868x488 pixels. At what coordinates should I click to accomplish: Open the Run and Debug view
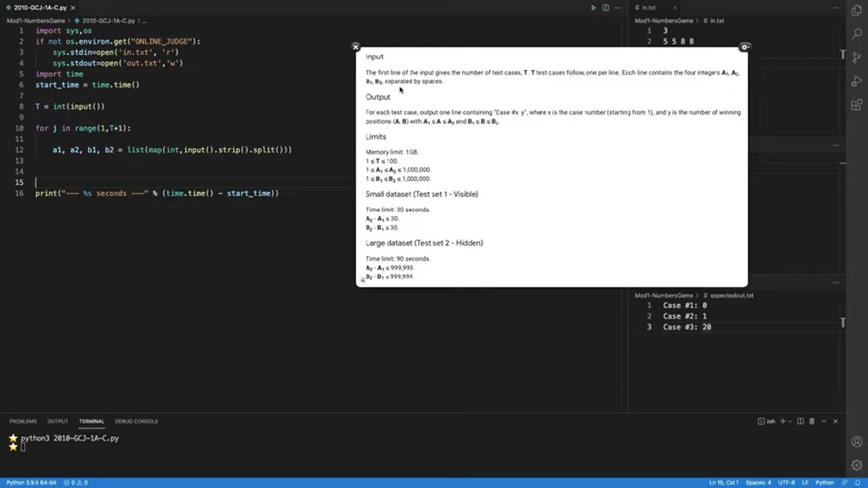click(x=856, y=81)
